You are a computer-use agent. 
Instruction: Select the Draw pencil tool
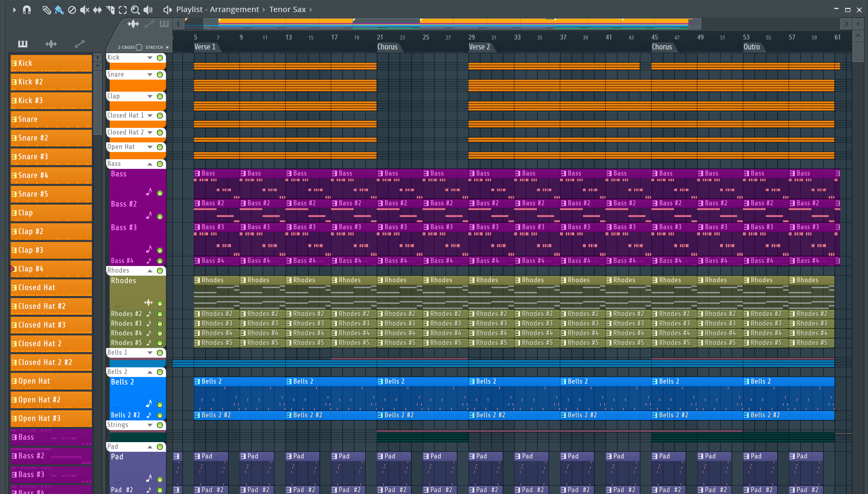46,10
